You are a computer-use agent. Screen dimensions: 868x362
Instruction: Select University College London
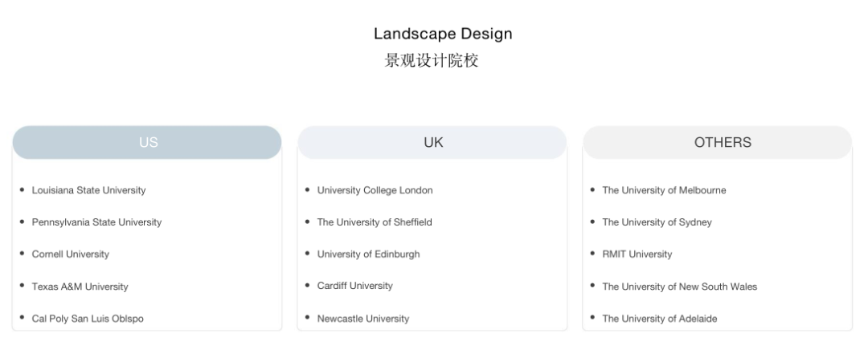coord(375,190)
